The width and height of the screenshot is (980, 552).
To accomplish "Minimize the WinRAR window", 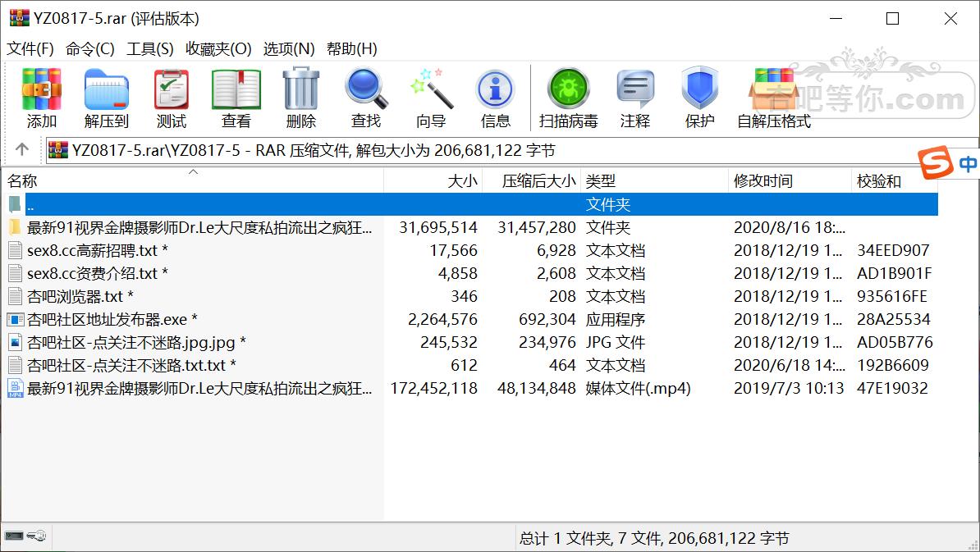I will (x=836, y=19).
